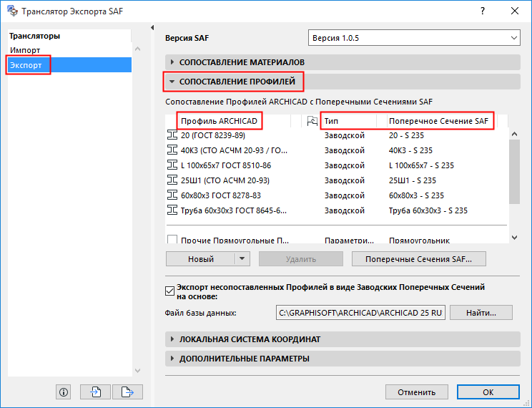Click the profile icon of L 100x65x7 row
The width and height of the screenshot is (532, 408).
point(172,165)
